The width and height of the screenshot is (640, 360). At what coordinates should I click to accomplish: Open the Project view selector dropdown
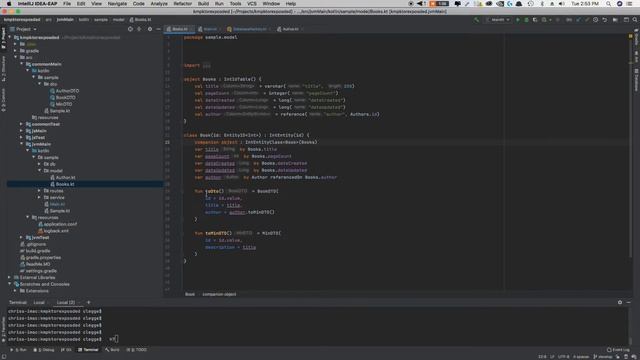point(23,29)
